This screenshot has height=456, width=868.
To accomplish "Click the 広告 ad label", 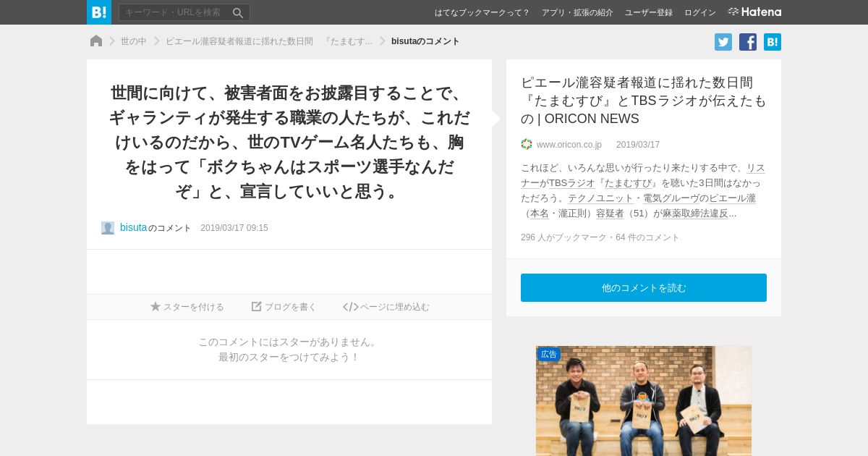I will pyautogui.click(x=548, y=354).
